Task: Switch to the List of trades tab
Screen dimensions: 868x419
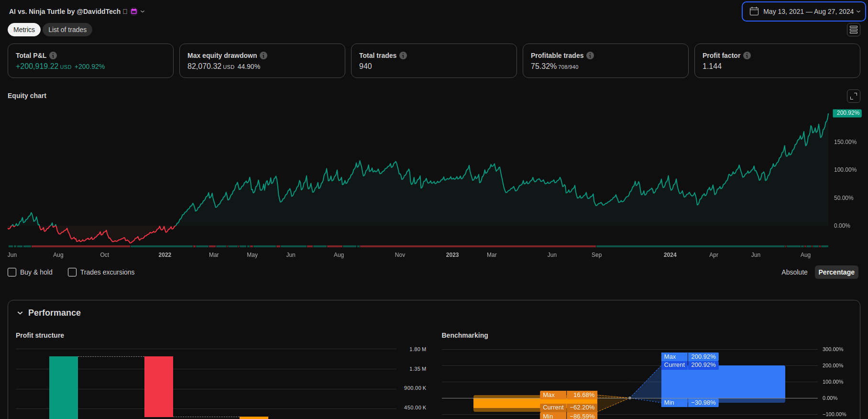Action: pos(67,30)
